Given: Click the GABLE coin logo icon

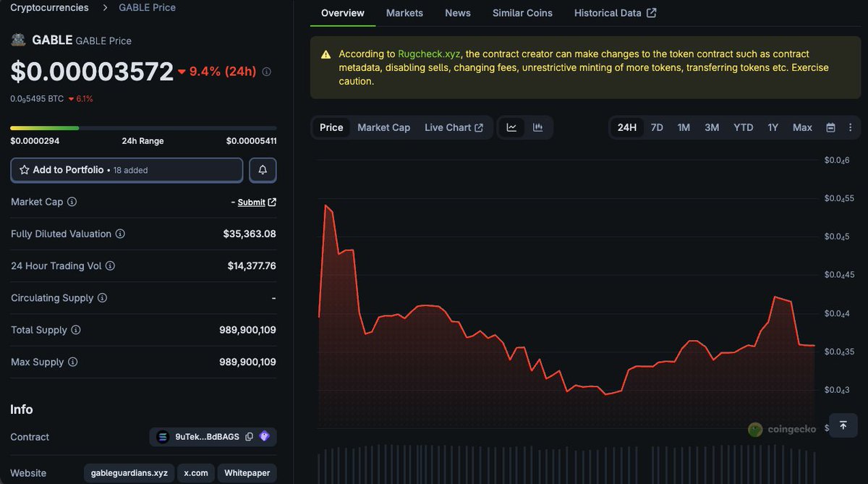Looking at the screenshot, I should (x=18, y=40).
